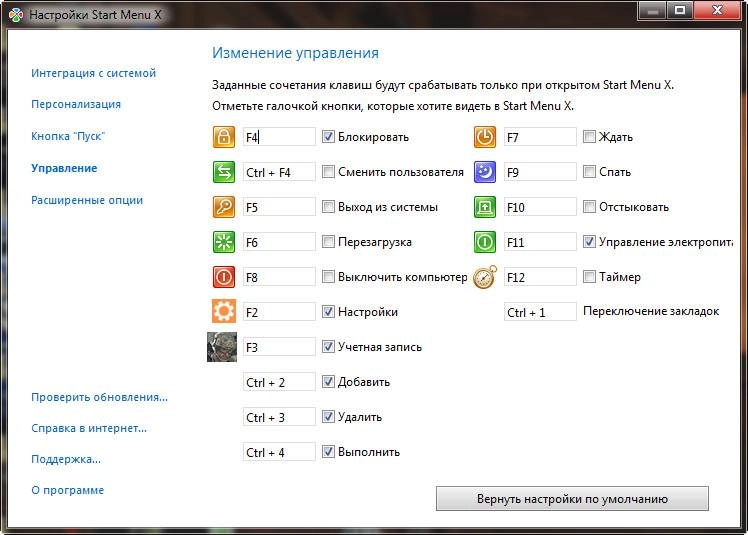Screen dimensions: 748x535
Task: Click the green Undock icon
Action: pos(485,207)
